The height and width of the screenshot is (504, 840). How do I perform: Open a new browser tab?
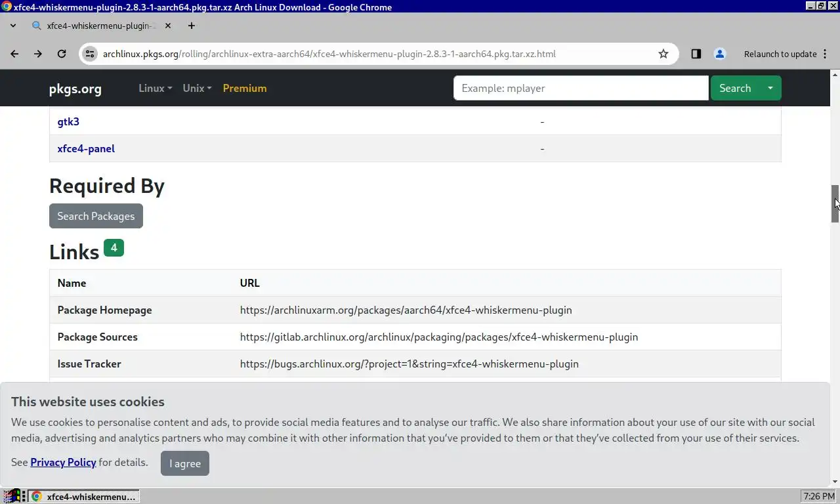(x=191, y=26)
